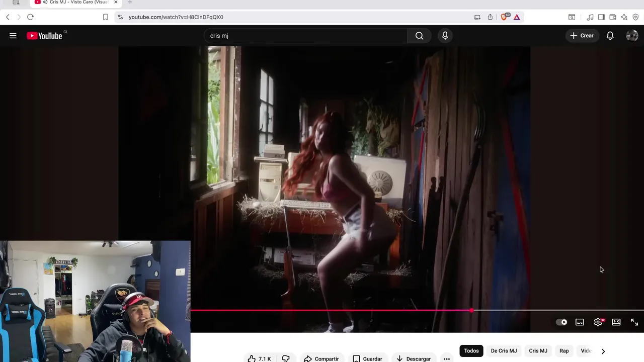The image size is (644, 362).
Task: Like the video with 7.1 K likes
Action: [259, 358]
